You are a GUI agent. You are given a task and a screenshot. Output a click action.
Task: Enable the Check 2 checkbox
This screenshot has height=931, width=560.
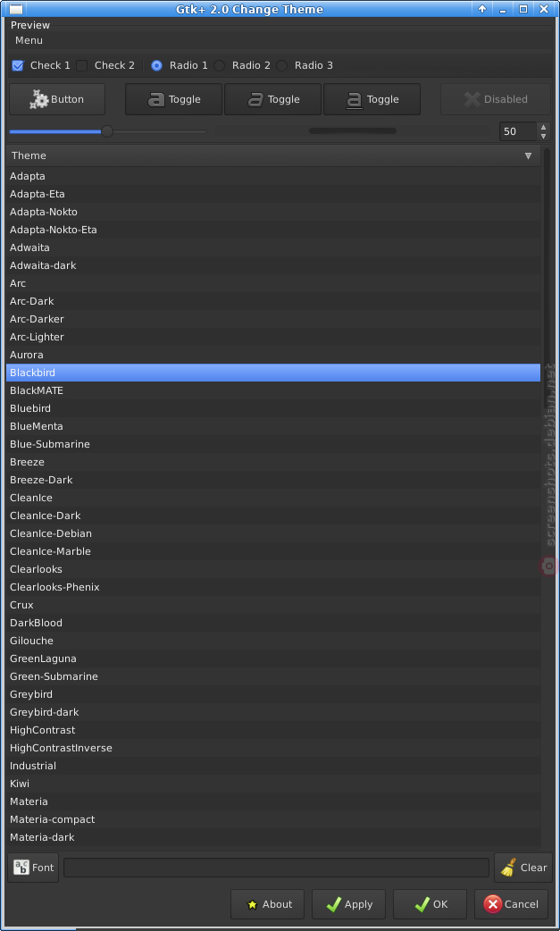[82, 65]
